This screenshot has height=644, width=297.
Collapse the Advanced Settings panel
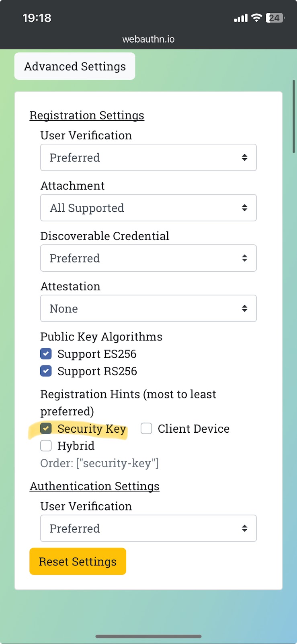75,66
